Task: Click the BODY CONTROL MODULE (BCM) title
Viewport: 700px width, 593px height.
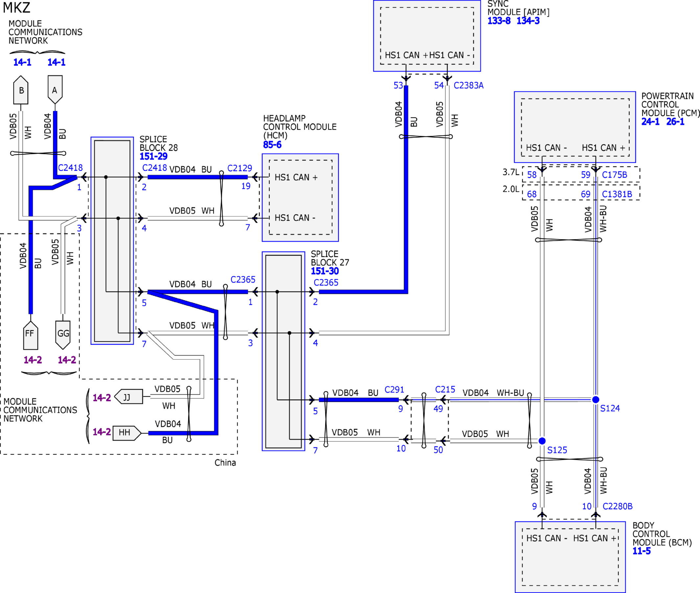Action: coord(662,534)
